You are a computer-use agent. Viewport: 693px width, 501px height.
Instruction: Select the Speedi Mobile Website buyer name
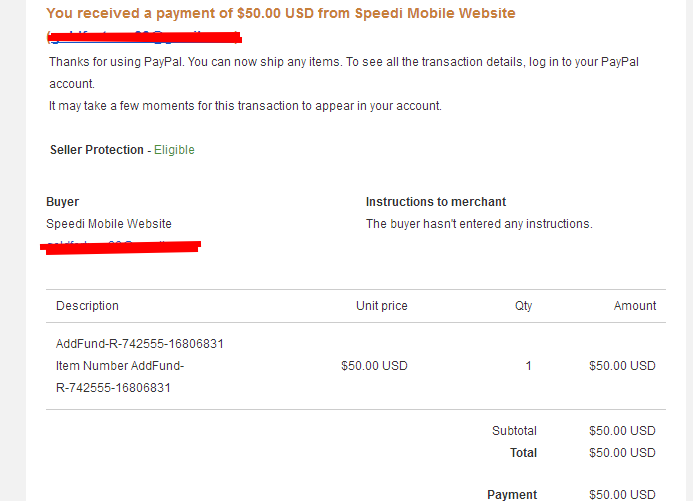pyautogui.click(x=109, y=224)
